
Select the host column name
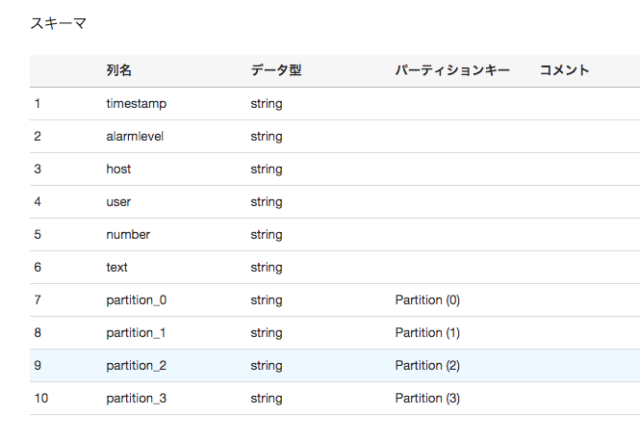tap(118, 169)
